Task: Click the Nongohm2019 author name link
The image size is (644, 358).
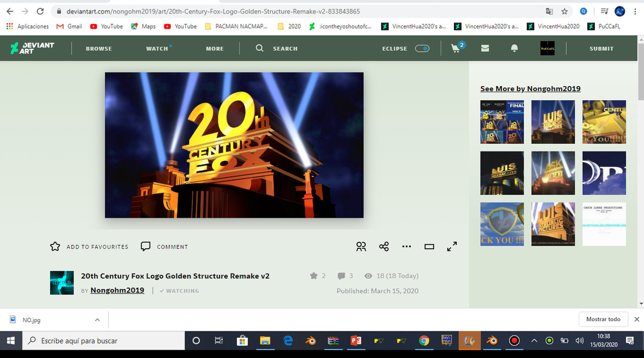Action: [117, 290]
